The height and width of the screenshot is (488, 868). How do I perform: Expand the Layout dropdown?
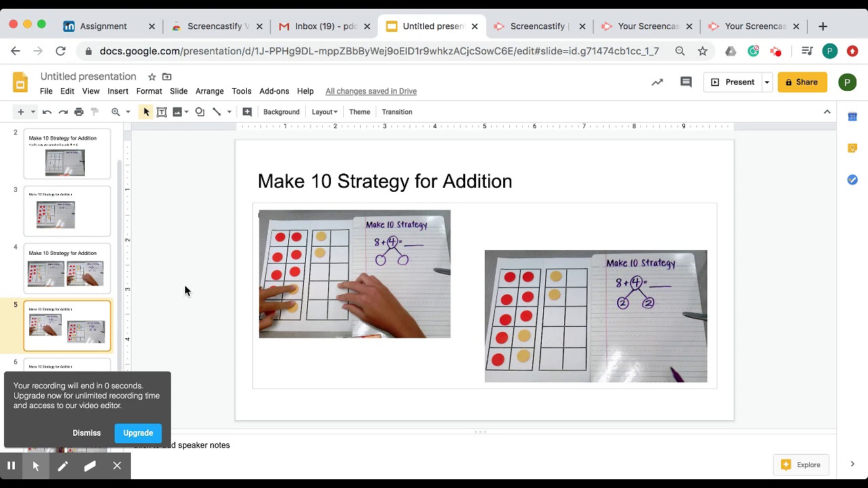[x=324, y=112]
